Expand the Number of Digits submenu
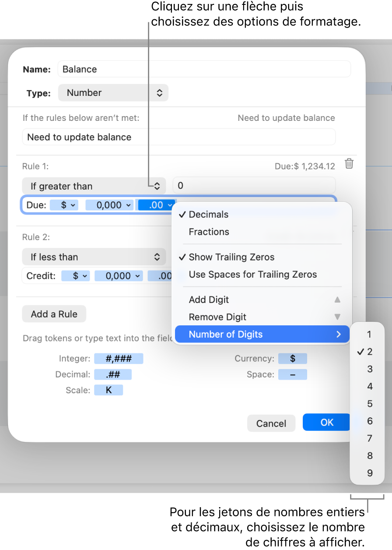Screen dimensions: 392x550 (x=262, y=335)
